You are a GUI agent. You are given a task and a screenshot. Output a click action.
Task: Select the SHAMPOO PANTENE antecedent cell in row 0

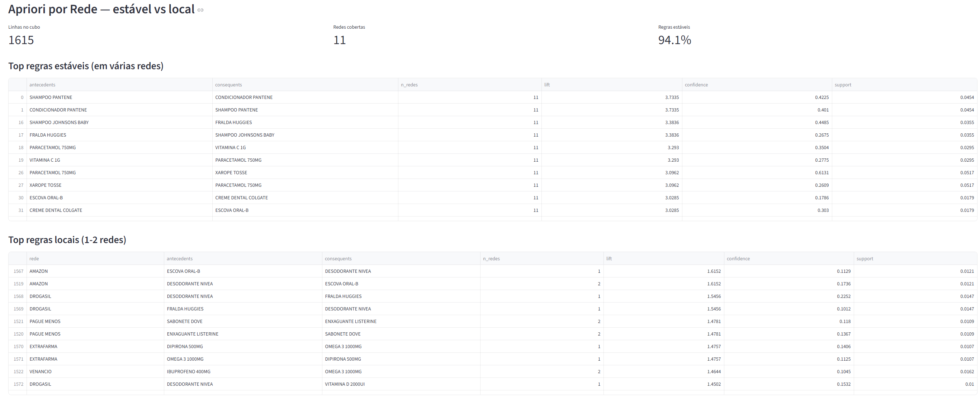119,97
